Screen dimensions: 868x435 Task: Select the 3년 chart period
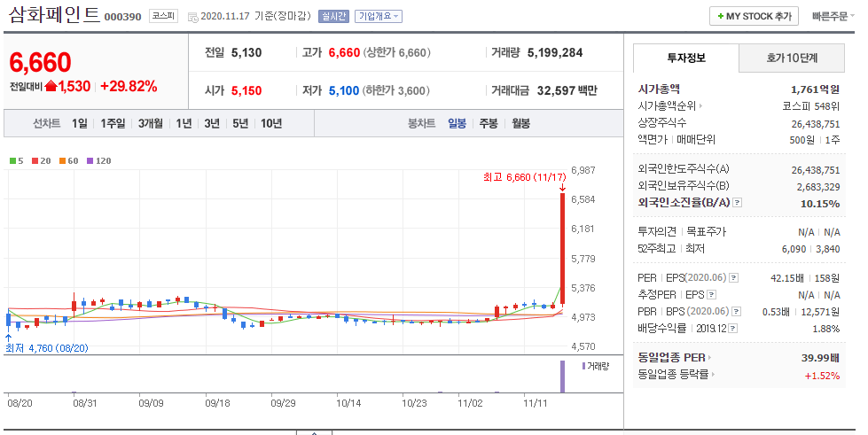pos(212,123)
